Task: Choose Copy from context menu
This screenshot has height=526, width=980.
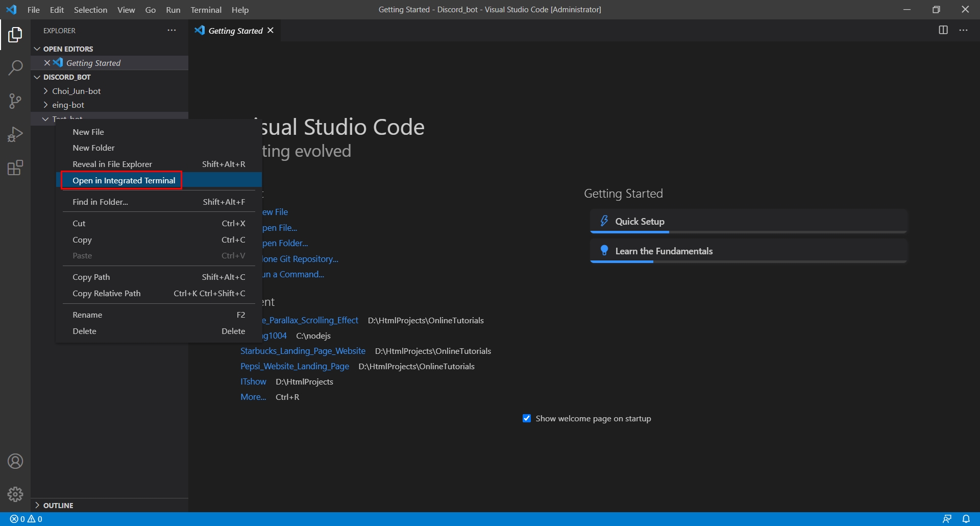Action: [159, 240]
